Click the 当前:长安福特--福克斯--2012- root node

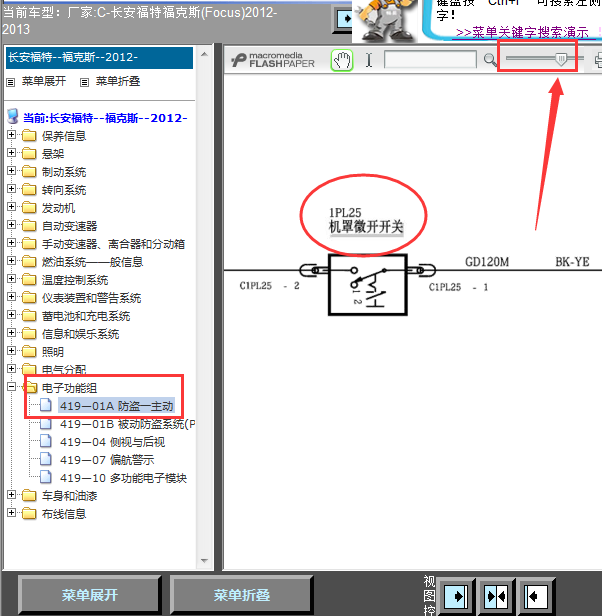click(105, 118)
